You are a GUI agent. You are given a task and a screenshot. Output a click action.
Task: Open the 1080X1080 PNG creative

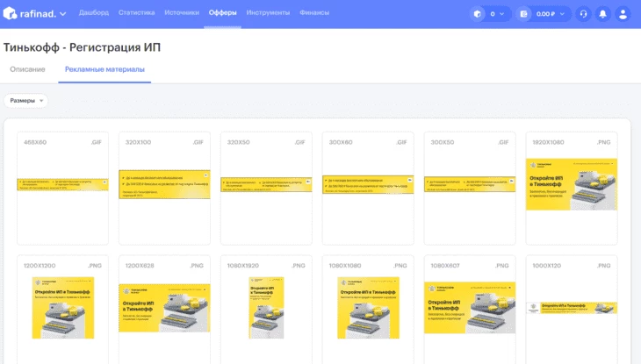click(x=368, y=310)
